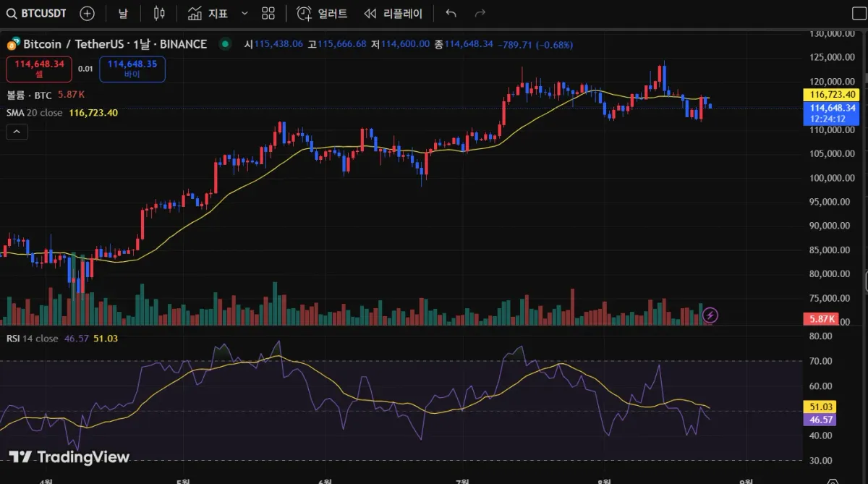Expand the indicator favorites dropdown arrow
The image size is (868, 484).
(244, 13)
